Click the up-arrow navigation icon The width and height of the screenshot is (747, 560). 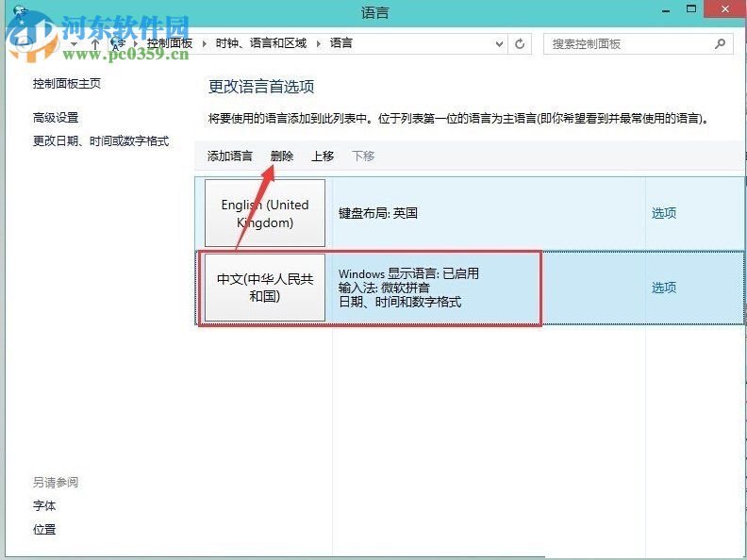(x=95, y=43)
